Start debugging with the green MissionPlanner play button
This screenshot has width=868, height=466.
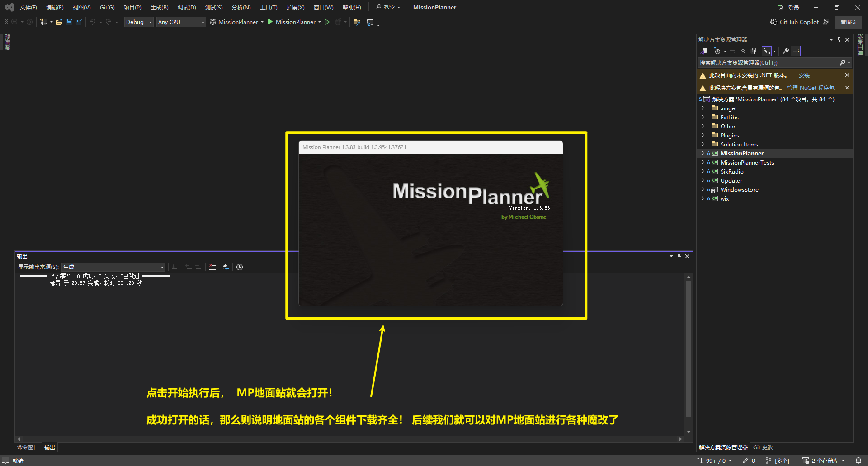coord(270,22)
